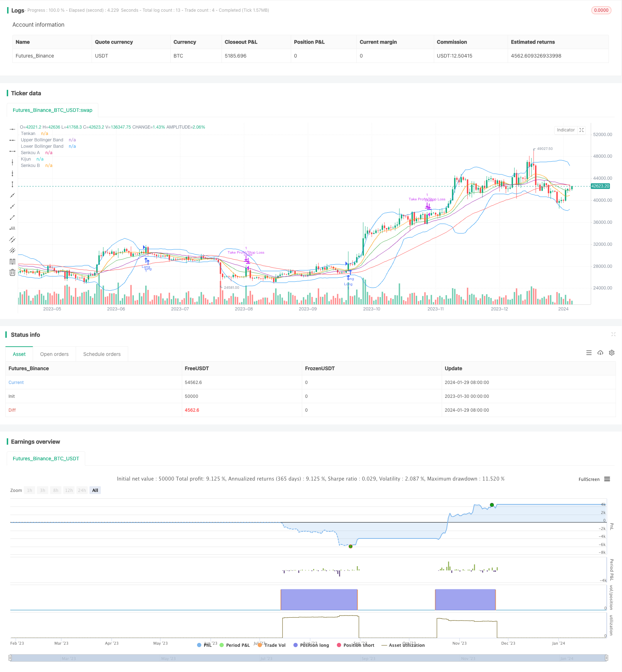Select the Futures_Binance_BTC_USDT:swap ticker tab

pos(52,110)
